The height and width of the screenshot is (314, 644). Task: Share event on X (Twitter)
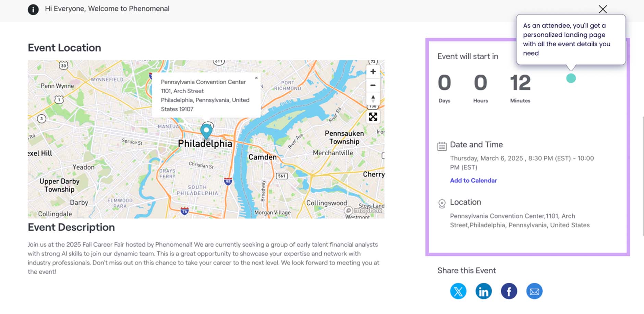(x=458, y=291)
